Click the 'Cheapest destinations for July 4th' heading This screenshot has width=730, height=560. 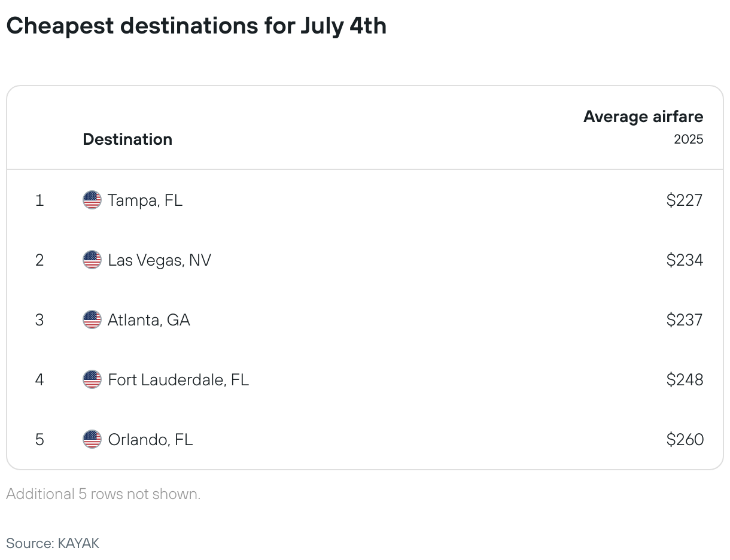(x=196, y=26)
